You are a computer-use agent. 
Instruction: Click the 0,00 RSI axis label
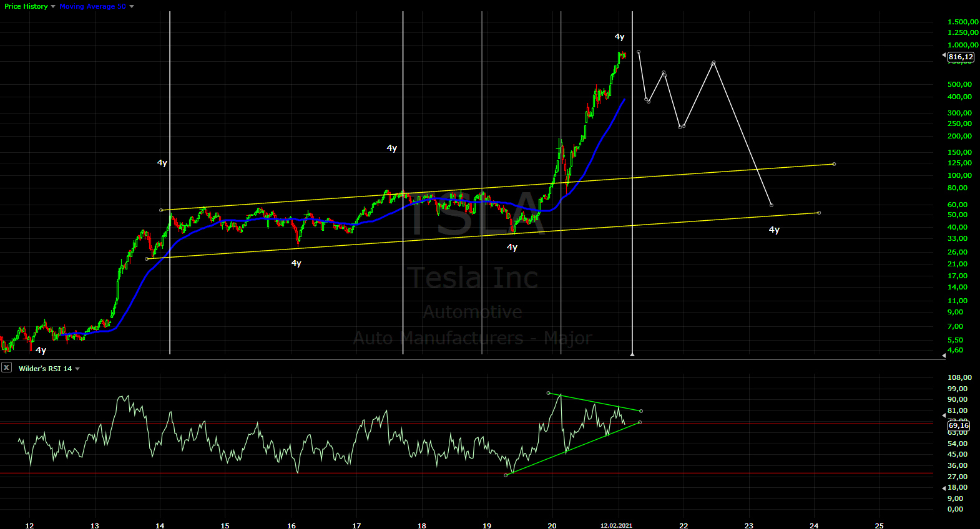pyautogui.click(x=955, y=509)
